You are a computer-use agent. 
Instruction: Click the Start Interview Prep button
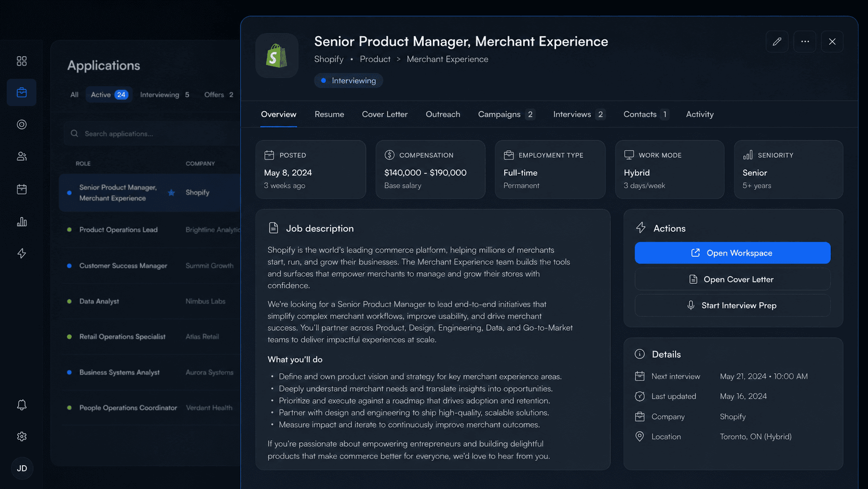coord(733,306)
